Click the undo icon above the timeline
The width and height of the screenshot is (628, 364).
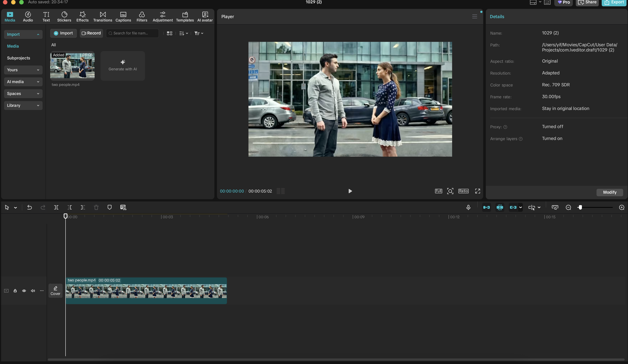click(29, 207)
